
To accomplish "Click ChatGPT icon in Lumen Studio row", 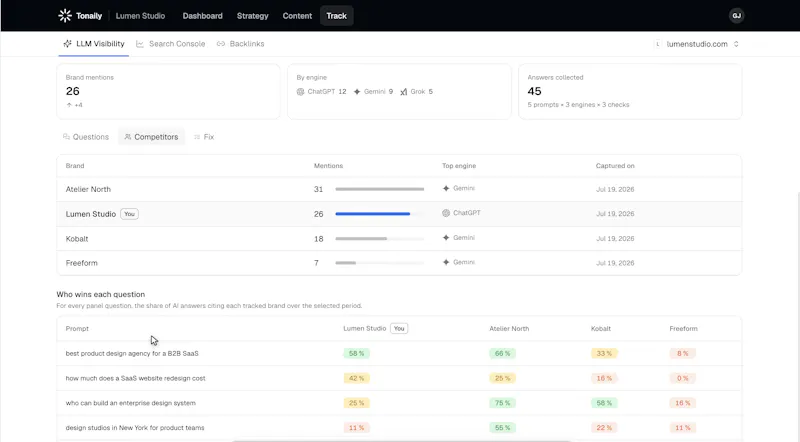I will pyautogui.click(x=446, y=213).
